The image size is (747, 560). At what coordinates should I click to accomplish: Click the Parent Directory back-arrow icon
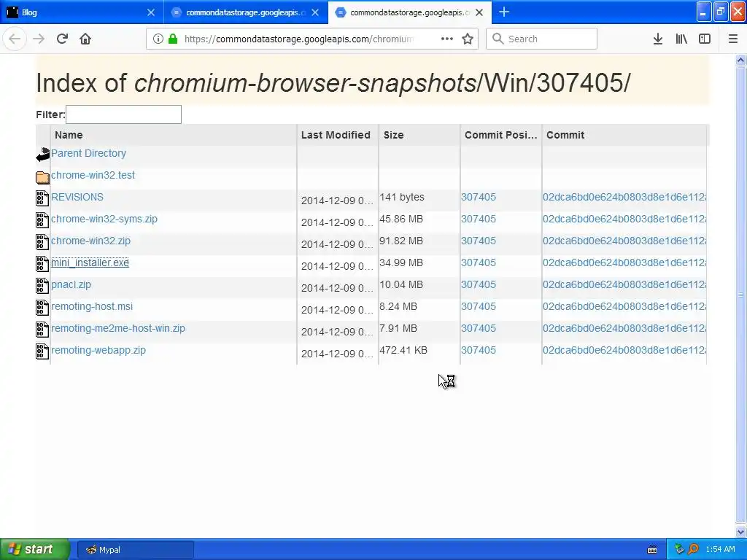(x=42, y=155)
